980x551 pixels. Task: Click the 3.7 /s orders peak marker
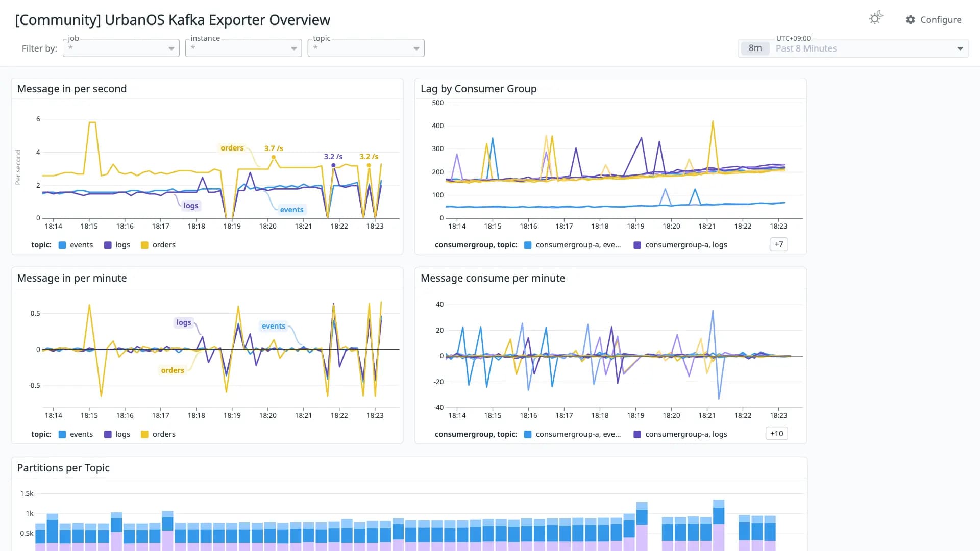(x=274, y=157)
